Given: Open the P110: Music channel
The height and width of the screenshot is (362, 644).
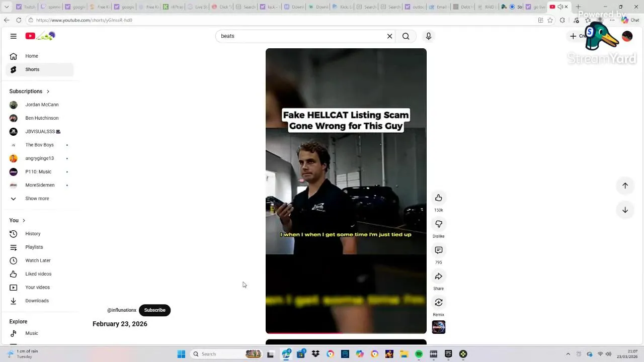Looking at the screenshot, I should point(40,172).
